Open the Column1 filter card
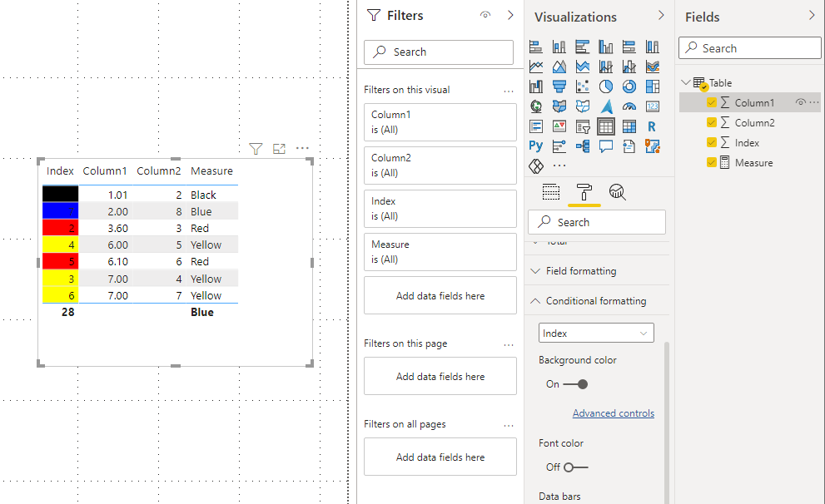 440,122
